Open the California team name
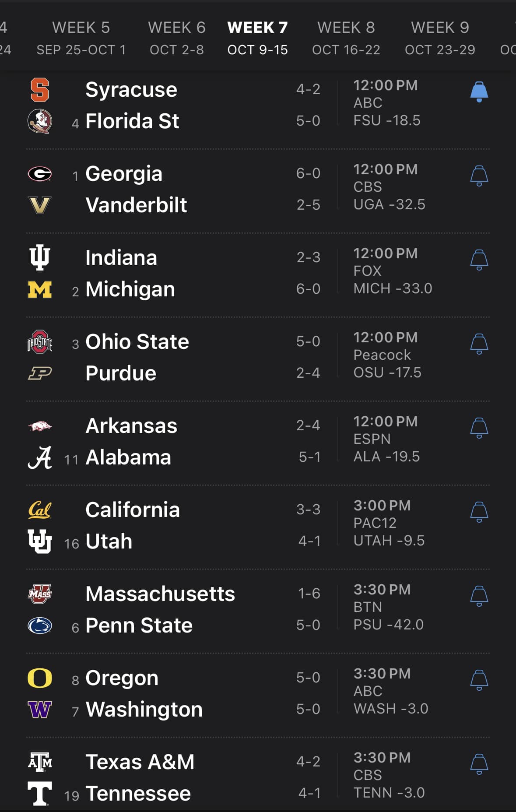The height and width of the screenshot is (812, 516). point(132,510)
